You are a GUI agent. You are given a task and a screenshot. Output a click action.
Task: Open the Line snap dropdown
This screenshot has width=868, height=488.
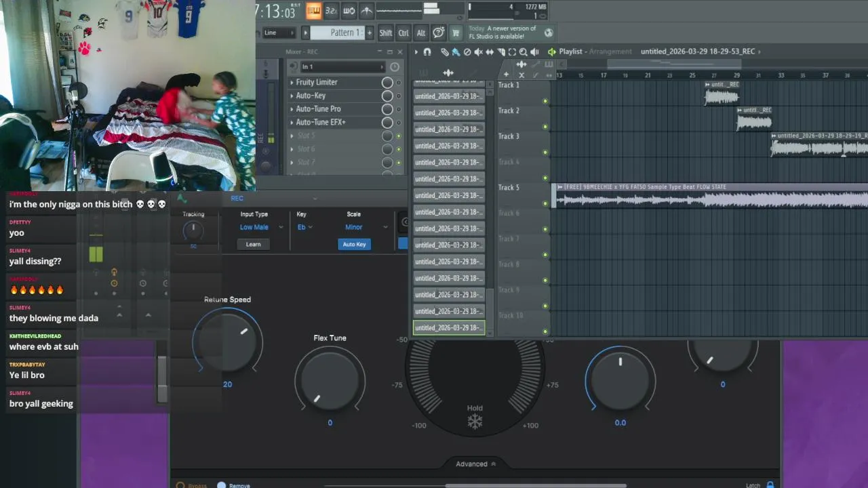tap(279, 33)
